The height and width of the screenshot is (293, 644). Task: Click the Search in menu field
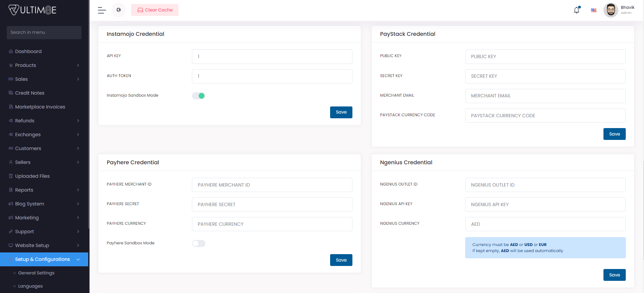point(44,32)
